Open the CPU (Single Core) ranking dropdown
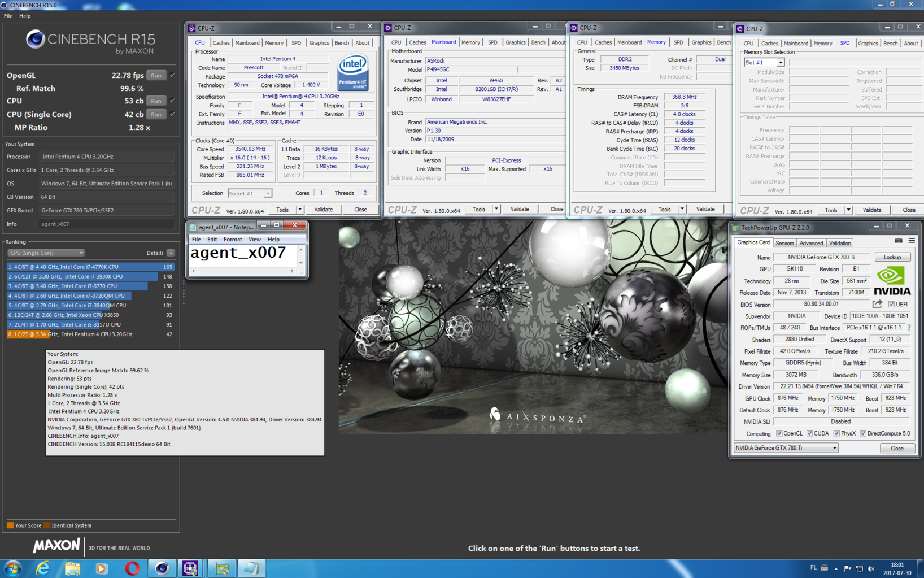 coord(46,253)
